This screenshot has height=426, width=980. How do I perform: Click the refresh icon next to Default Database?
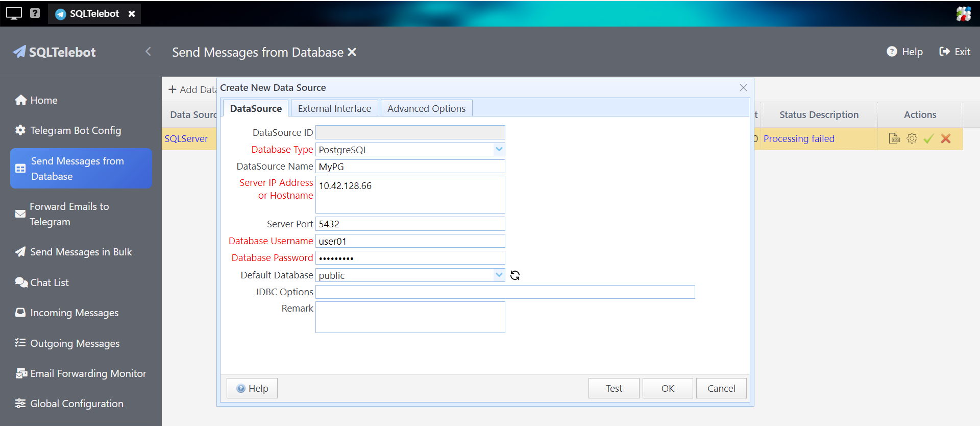tap(515, 275)
